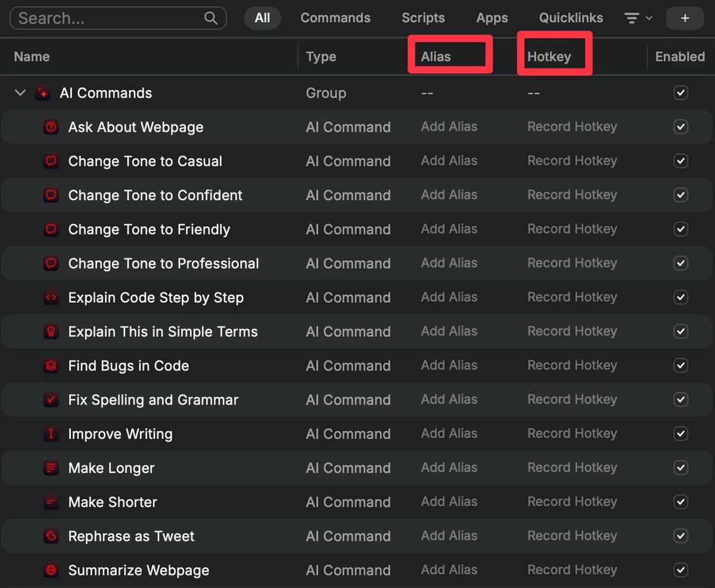Uncheck Enabled for Improve Writing
Image resolution: width=715 pixels, height=588 pixels.
pos(680,434)
